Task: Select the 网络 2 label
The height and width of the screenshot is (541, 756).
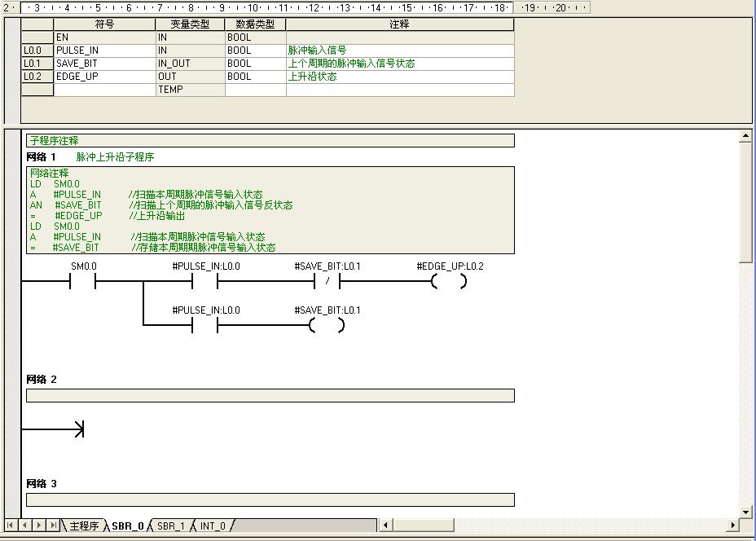Action: 42,380
